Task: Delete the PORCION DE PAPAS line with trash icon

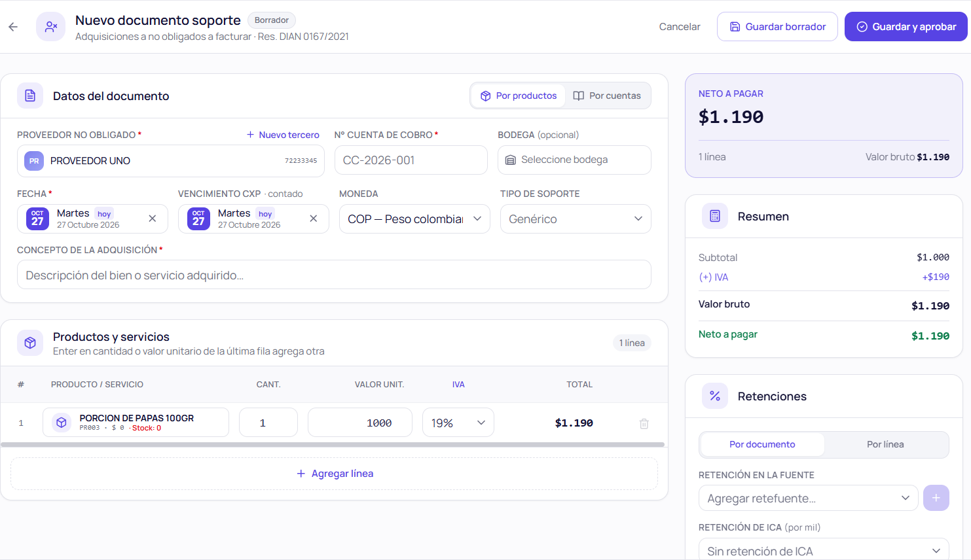Action: point(644,423)
